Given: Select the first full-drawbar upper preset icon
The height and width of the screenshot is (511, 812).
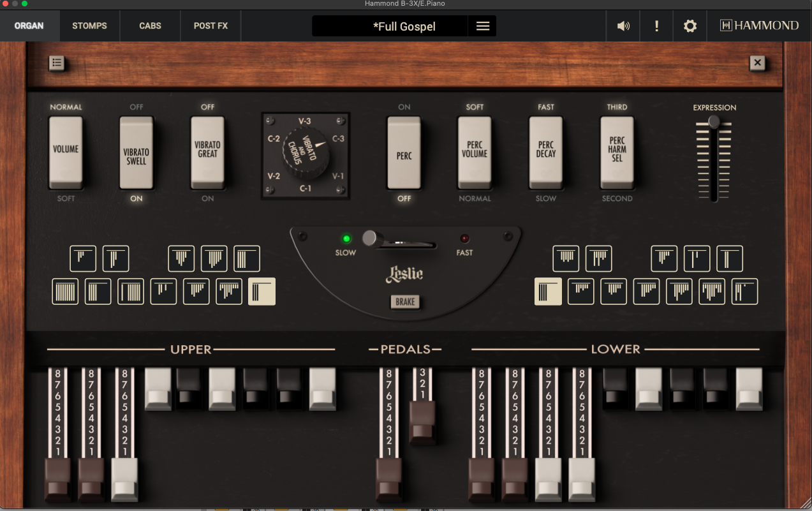Looking at the screenshot, I should tap(65, 292).
